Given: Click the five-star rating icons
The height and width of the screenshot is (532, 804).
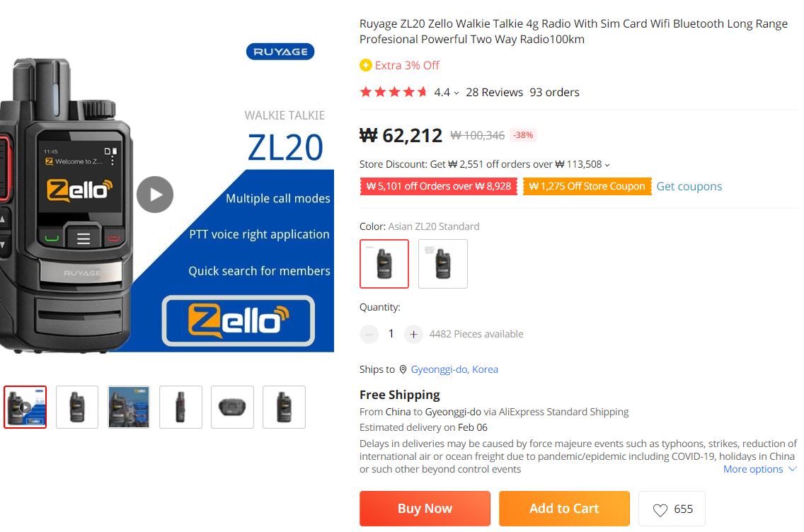Looking at the screenshot, I should tap(394, 92).
